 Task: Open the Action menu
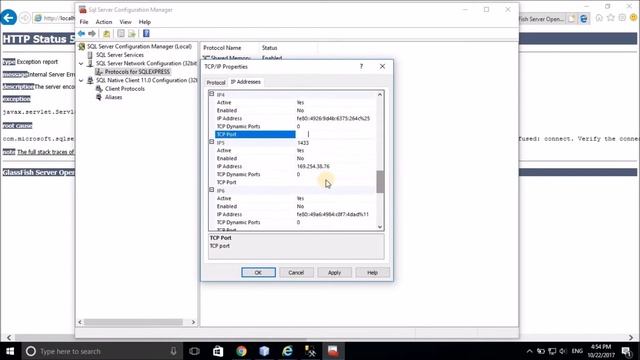coord(104,22)
